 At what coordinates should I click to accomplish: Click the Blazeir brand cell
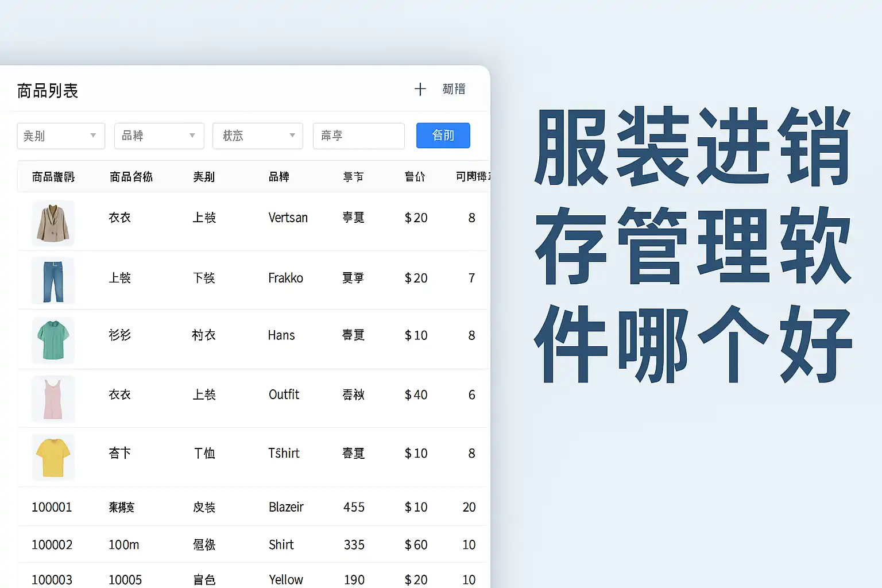pos(286,507)
